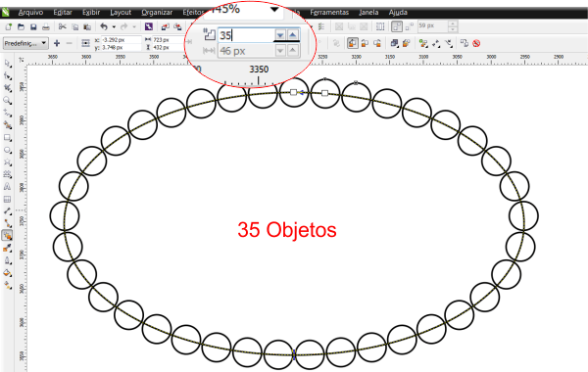Toggle Counterclockwise blend mode
Image resolution: width=588 pixels, height=372 pixels.
377,43
